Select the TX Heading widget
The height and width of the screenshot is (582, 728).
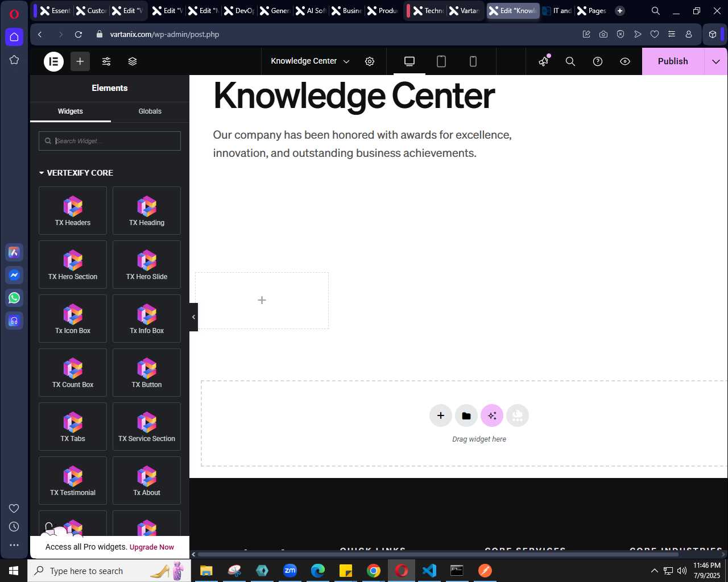coord(147,211)
